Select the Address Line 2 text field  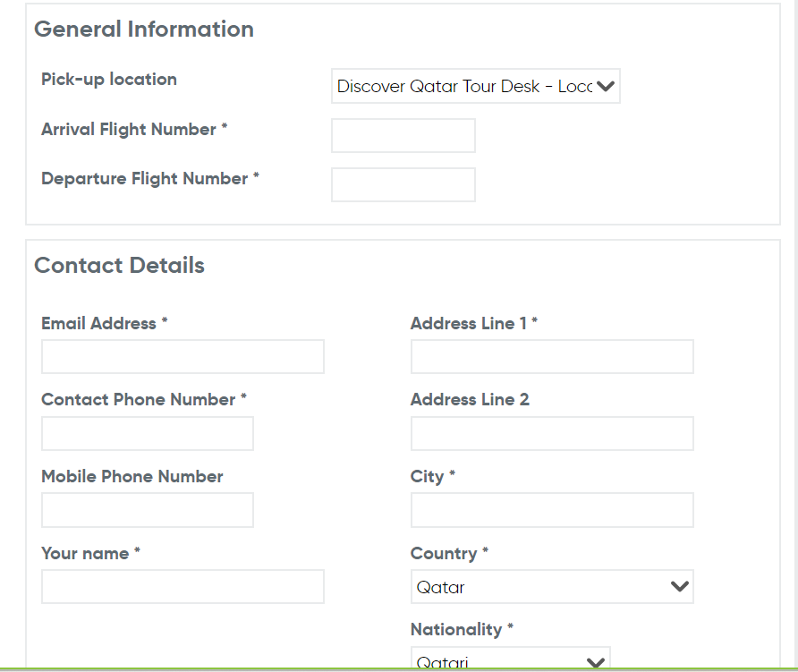click(x=551, y=433)
